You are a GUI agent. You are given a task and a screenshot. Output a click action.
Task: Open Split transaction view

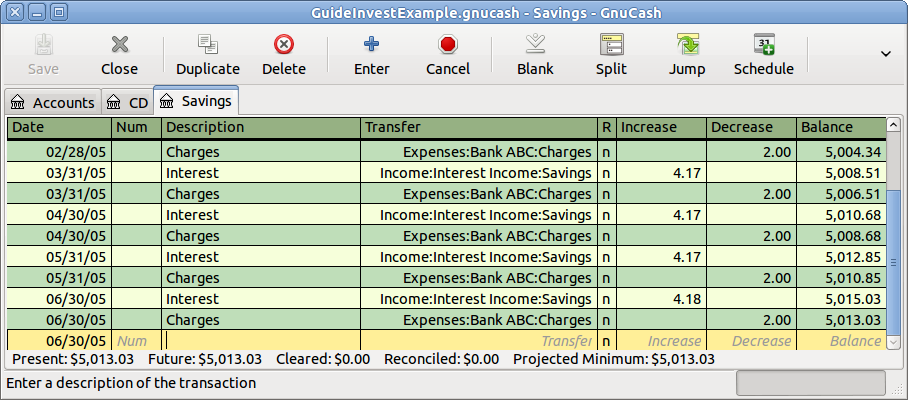pos(612,56)
